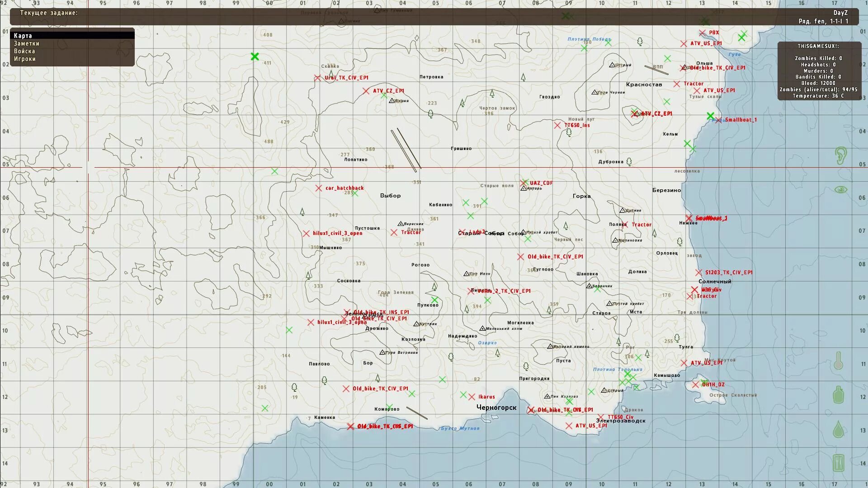The image size is (868, 488).
Task: Click the Электрозаводск city label
Action: coord(621,421)
